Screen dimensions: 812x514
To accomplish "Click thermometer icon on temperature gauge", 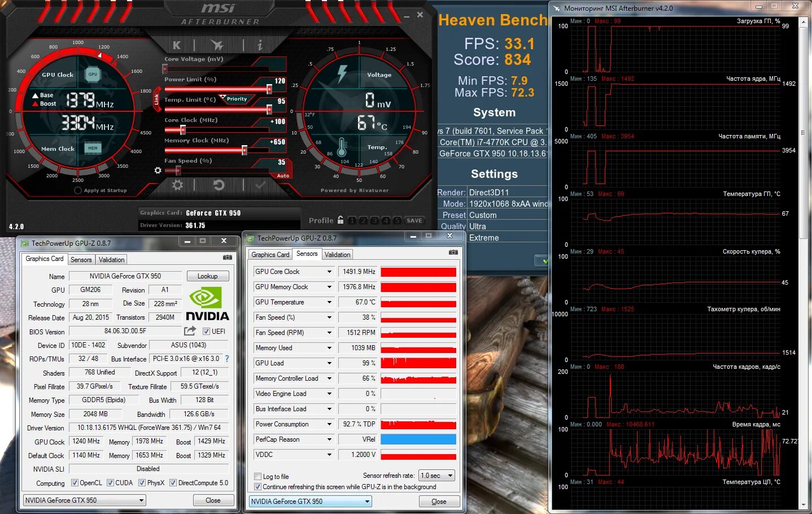I will [342, 147].
